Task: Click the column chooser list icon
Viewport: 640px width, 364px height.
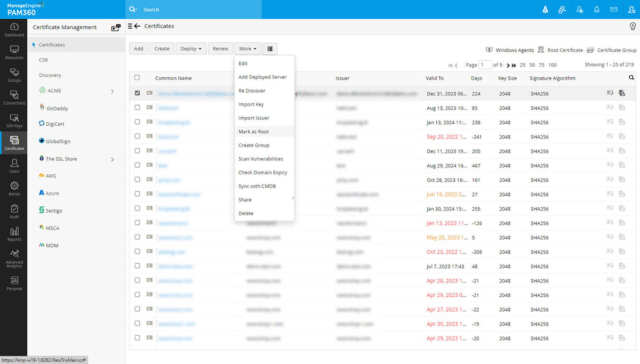Action: tap(270, 48)
